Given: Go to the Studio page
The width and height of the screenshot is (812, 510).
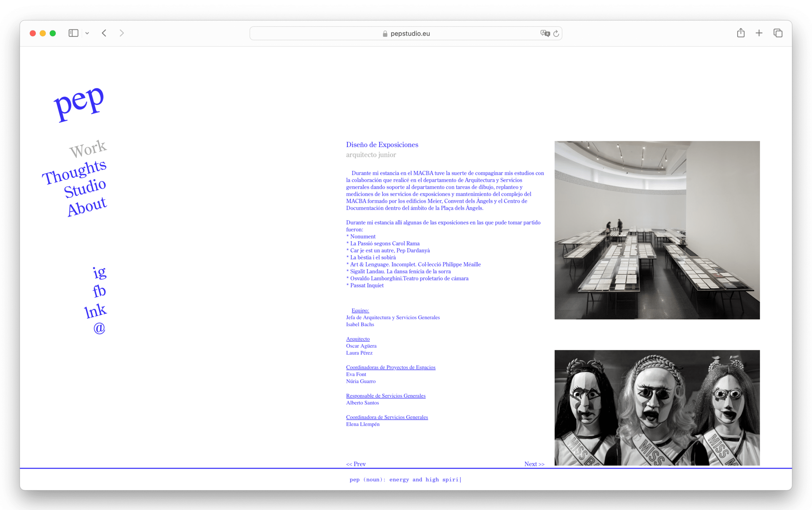Looking at the screenshot, I should point(85,188).
